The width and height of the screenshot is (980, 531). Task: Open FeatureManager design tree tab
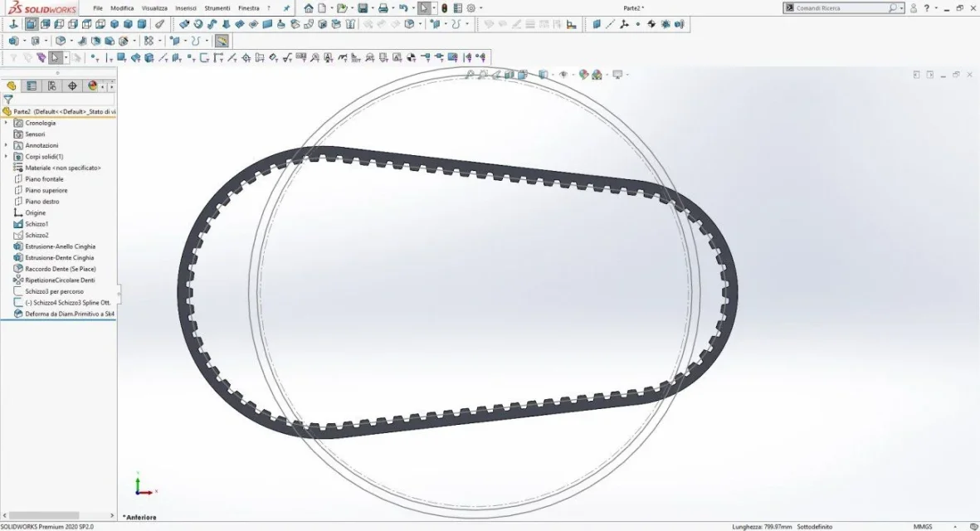pos(12,85)
